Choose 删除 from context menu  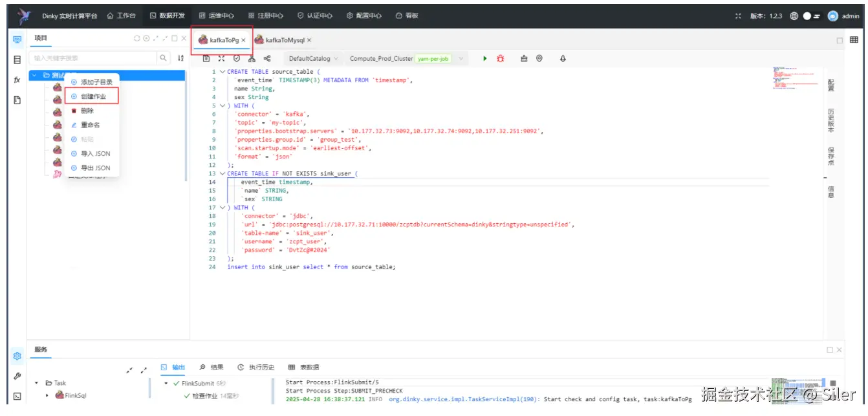pyautogui.click(x=92, y=111)
